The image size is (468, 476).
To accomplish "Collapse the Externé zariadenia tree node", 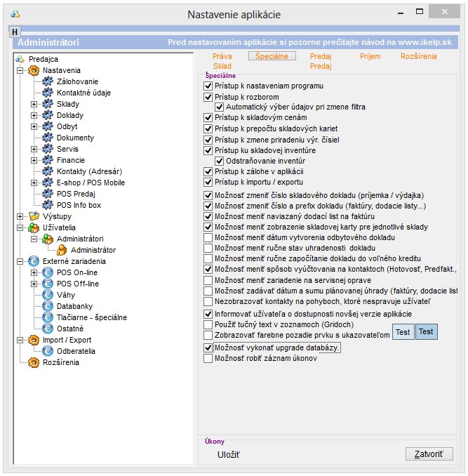I will pyautogui.click(x=19, y=262).
